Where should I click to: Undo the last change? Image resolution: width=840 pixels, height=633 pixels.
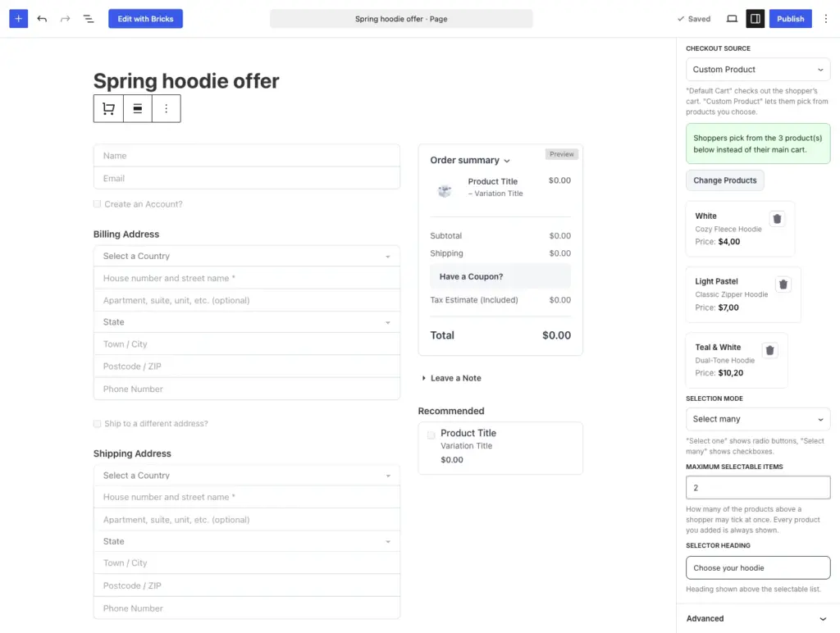[42, 19]
